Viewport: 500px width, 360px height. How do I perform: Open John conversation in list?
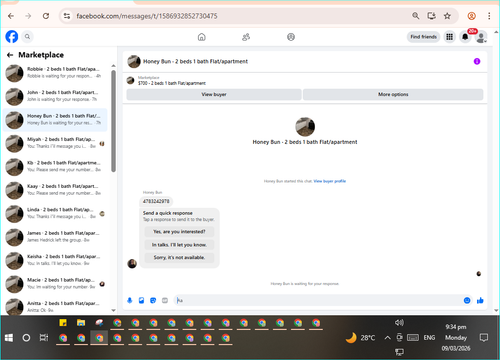55,96
